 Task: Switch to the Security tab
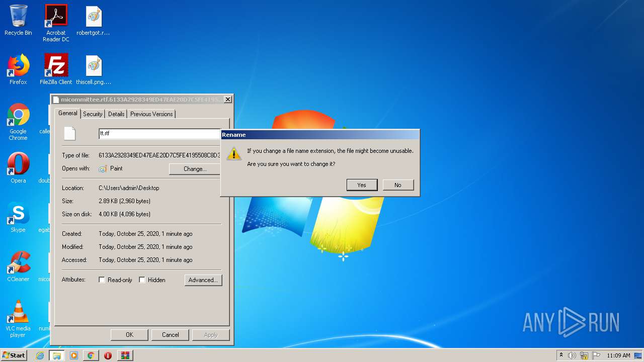[93, 114]
